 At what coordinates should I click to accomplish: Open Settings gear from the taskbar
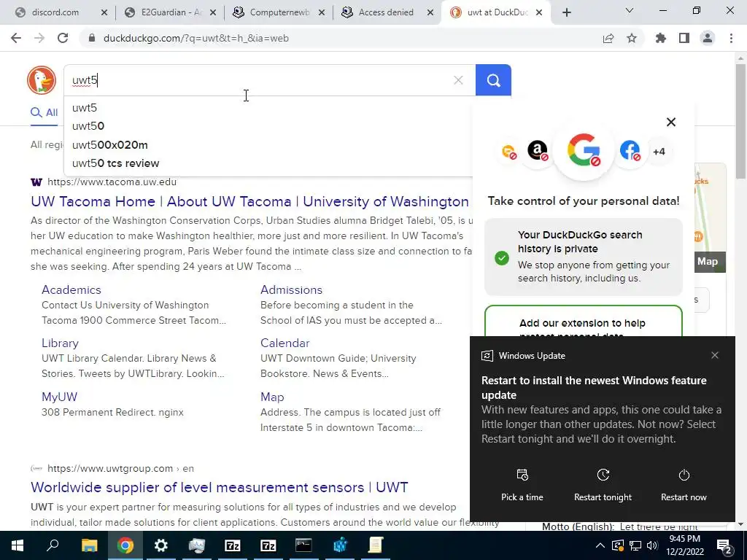coord(161,545)
